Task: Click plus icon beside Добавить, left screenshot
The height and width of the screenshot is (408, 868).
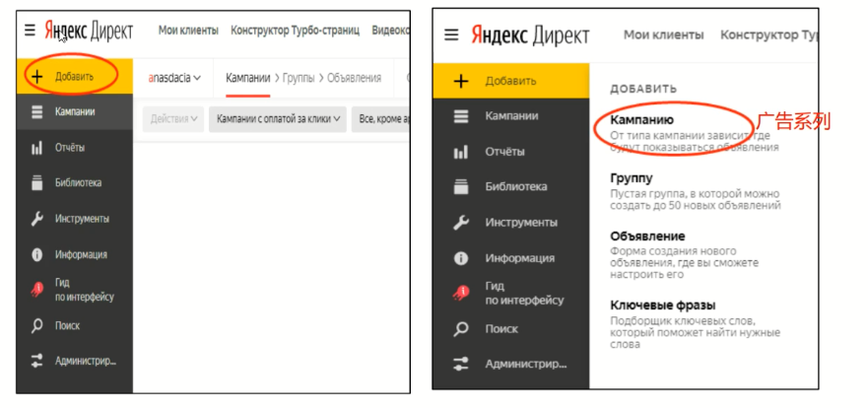Action: pos(37,77)
